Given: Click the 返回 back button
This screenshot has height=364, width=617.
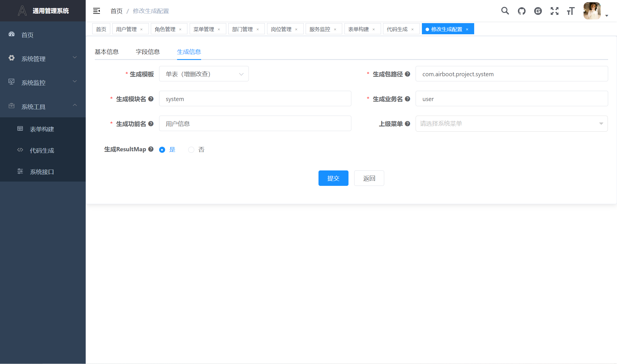Looking at the screenshot, I should point(369,178).
